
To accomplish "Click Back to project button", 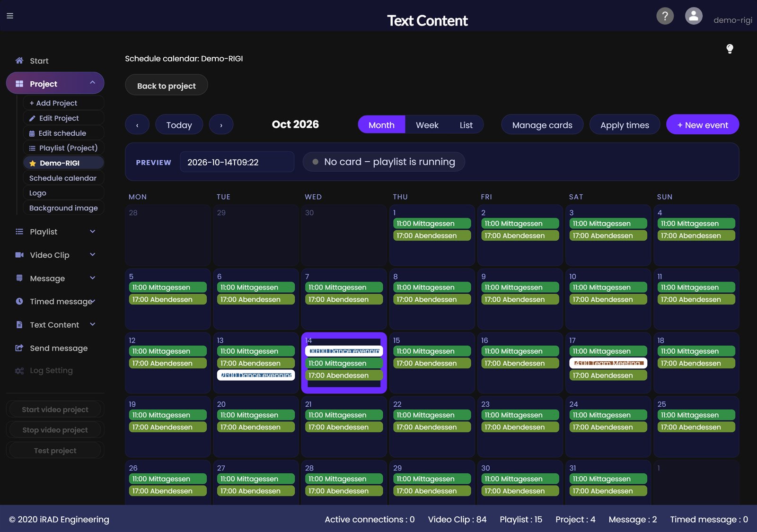I will [x=167, y=86].
